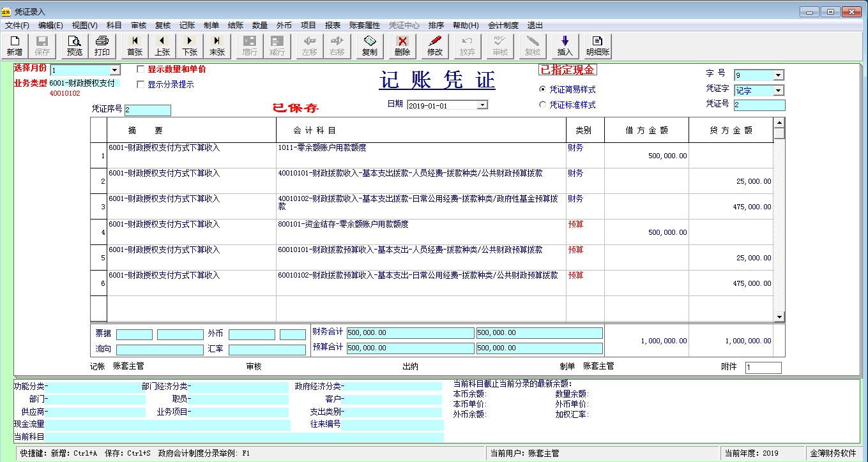This screenshot has width=868, height=462.
Task: Click the 修改 edit pencil icon
Action: pyautogui.click(x=435, y=46)
